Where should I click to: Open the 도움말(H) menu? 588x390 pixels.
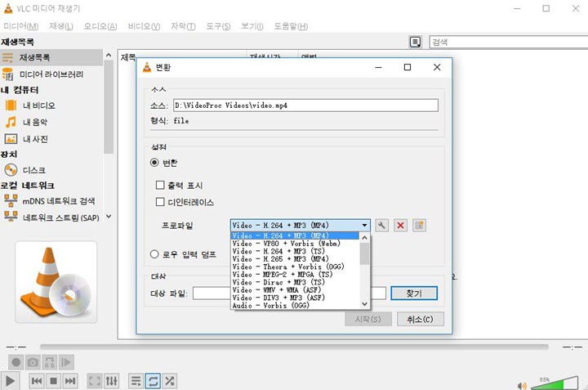(291, 26)
